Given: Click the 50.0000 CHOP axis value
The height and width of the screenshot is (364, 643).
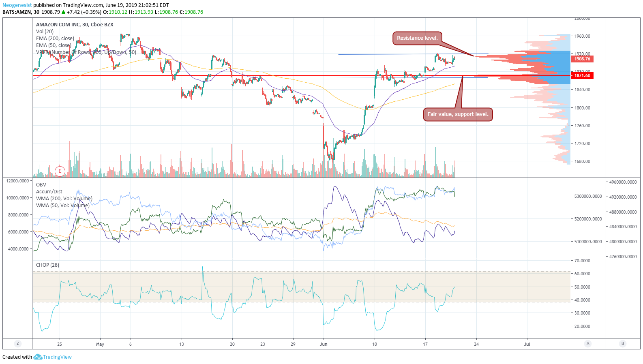Looking at the screenshot, I should [x=582, y=287].
